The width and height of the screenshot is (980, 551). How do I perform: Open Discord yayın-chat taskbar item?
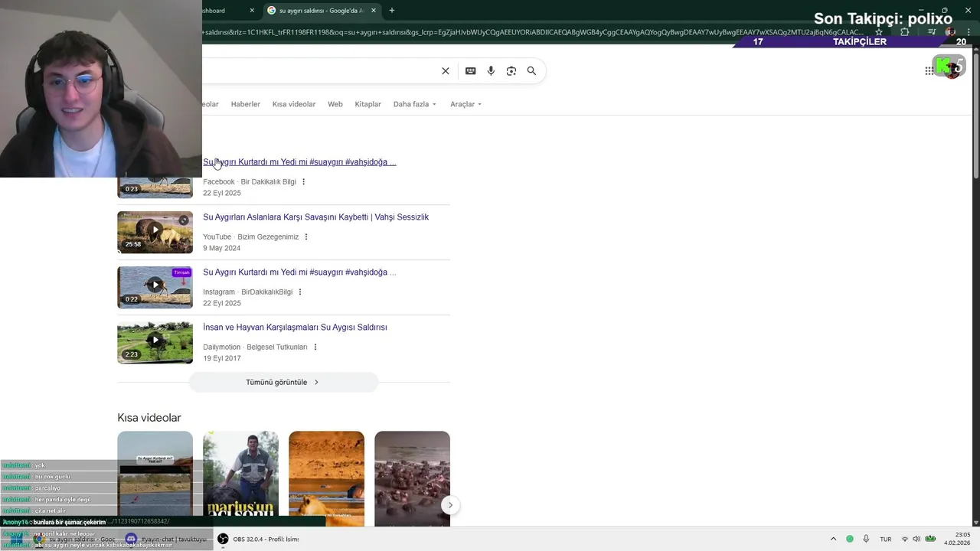(x=166, y=539)
